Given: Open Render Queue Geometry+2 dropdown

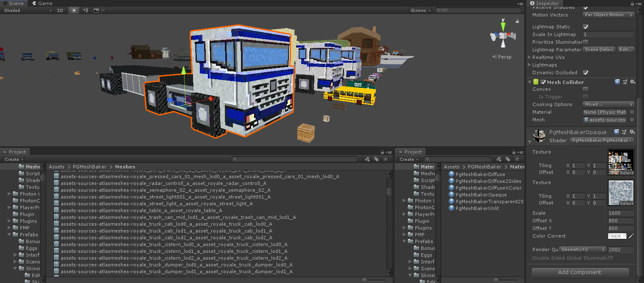Looking at the screenshot, I should [x=582, y=249].
